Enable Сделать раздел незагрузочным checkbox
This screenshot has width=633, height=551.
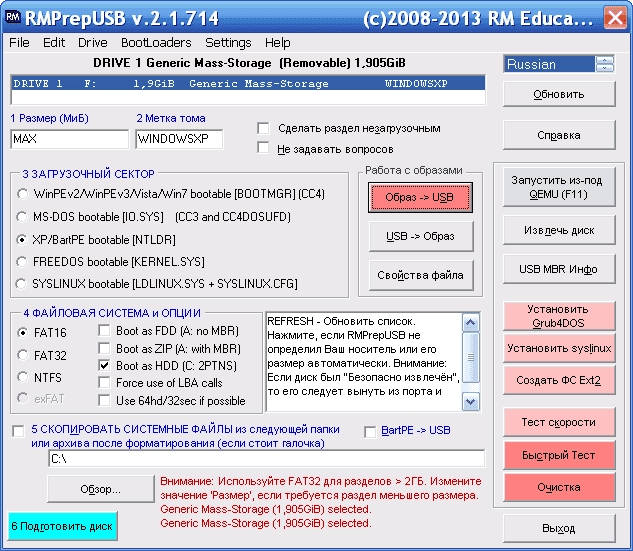(x=263, y=128)
